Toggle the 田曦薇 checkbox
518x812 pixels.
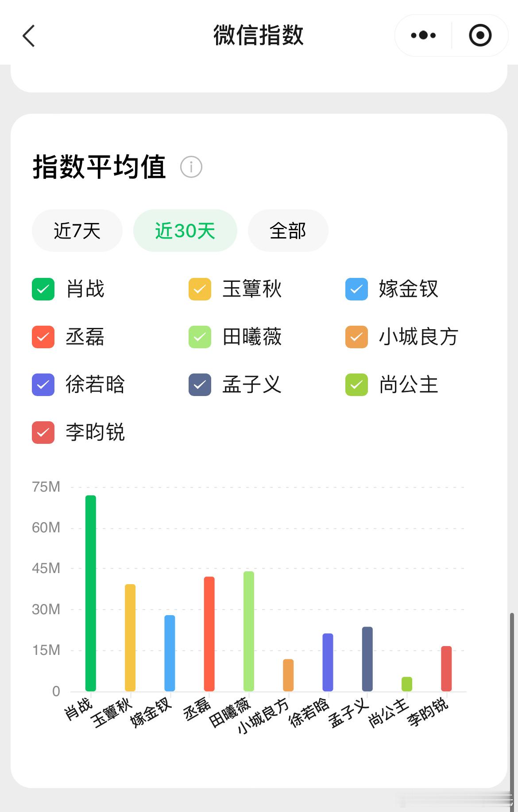pos(200,337)
